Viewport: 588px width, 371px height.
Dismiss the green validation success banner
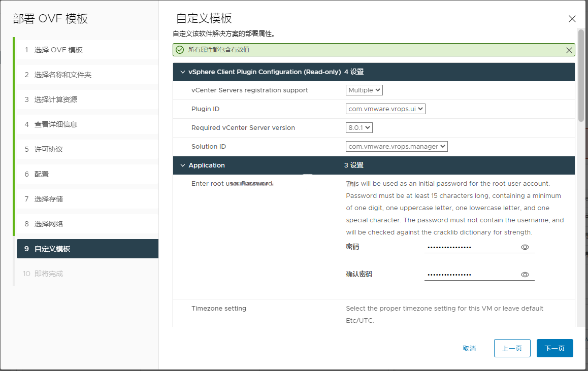569,50
